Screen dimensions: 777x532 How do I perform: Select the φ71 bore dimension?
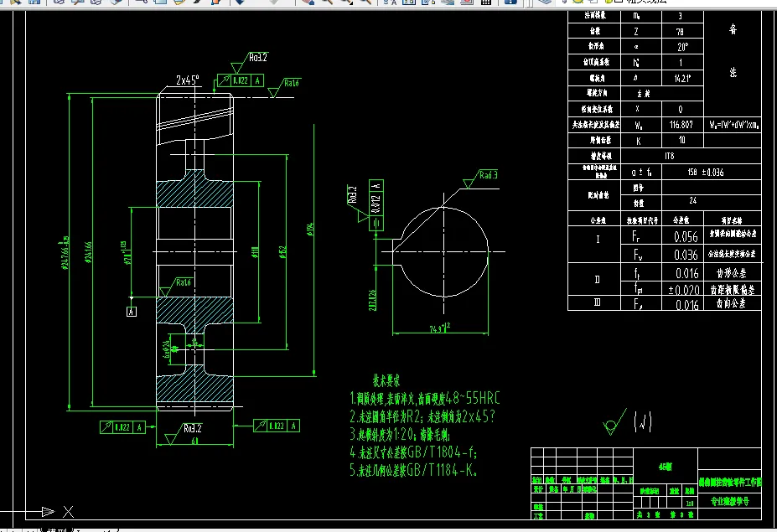(126, 253)
